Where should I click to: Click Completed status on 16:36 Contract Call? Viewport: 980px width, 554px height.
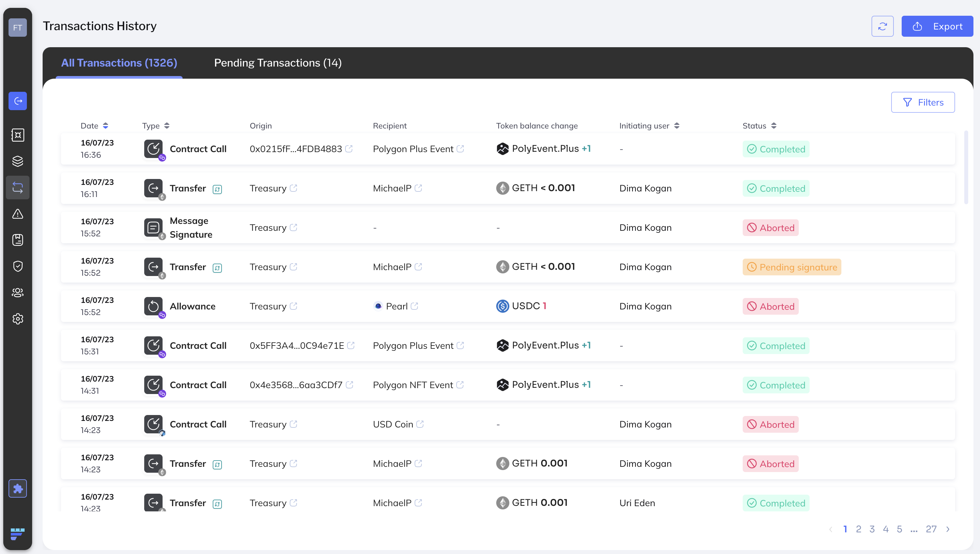776,149
